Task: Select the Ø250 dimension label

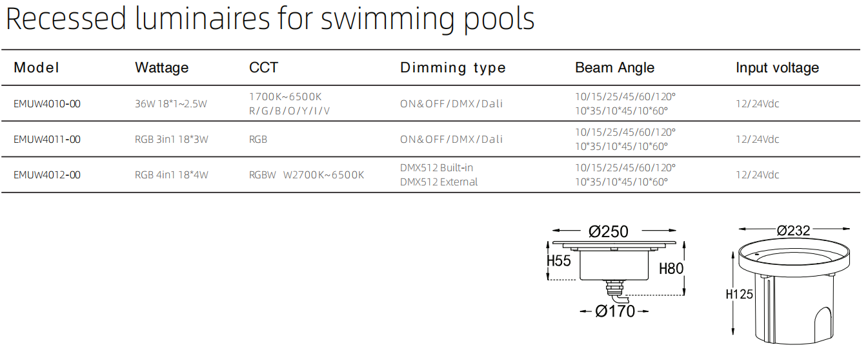Action: point(608,231)
